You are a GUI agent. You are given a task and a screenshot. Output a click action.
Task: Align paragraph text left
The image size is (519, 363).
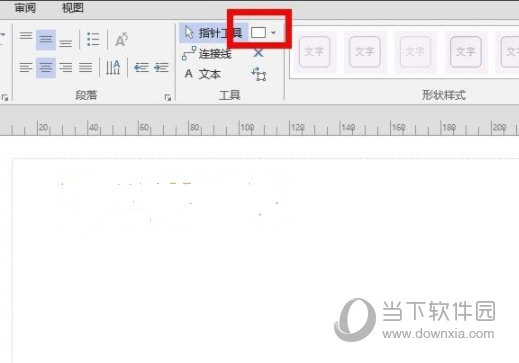(26, 68)
